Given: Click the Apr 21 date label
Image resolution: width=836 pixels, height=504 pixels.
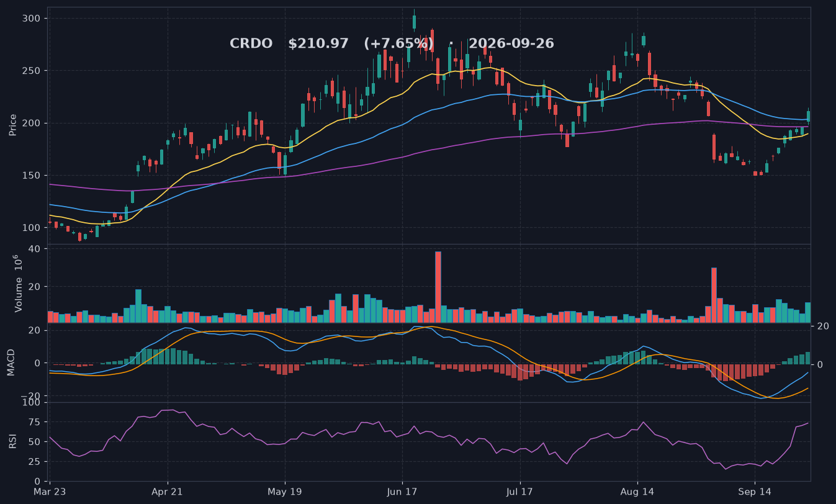Looking at the screenshot, I should click(168, 491).
